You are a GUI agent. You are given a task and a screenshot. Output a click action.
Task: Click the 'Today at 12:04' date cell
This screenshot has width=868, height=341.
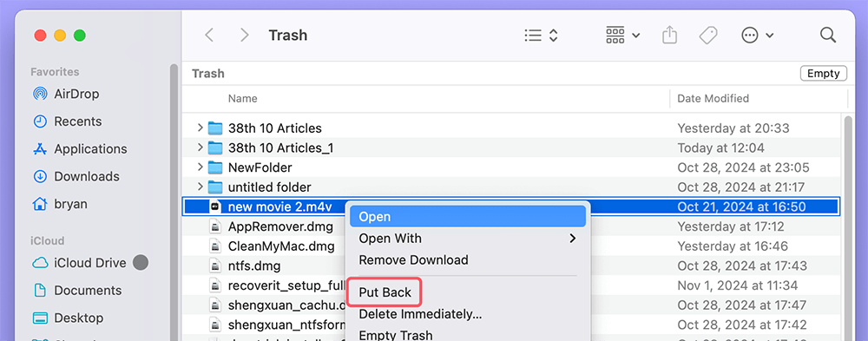(720, 148)
